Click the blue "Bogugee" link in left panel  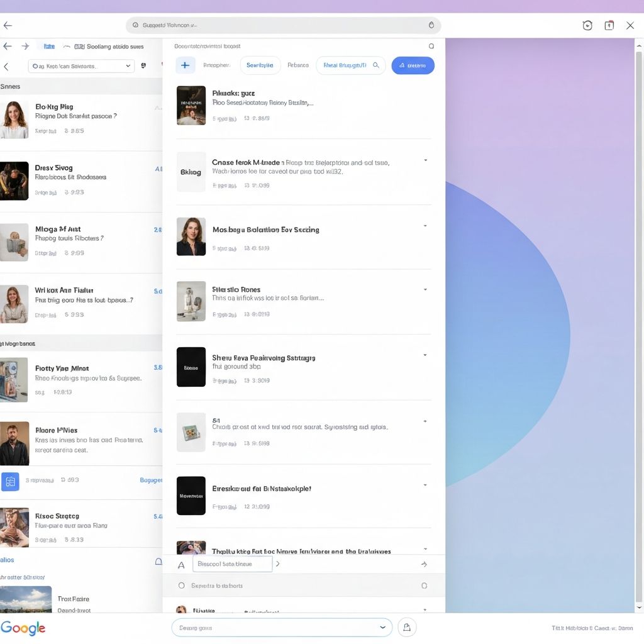pos(150,480)
